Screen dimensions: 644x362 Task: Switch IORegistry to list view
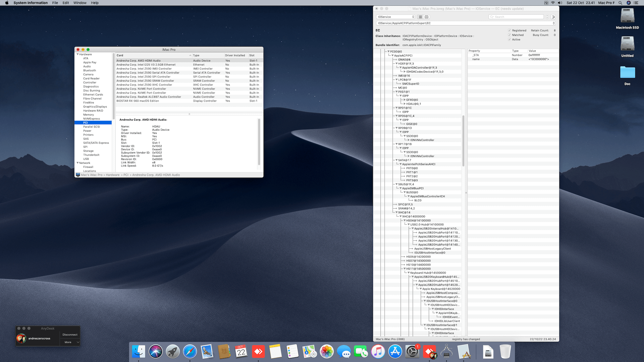[x=420, y=17]
